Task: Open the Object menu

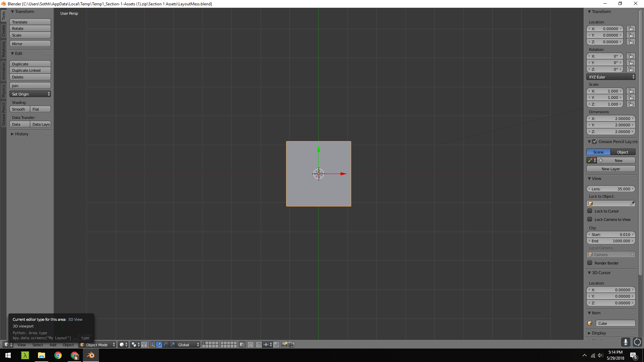Action: pos(68,345)
